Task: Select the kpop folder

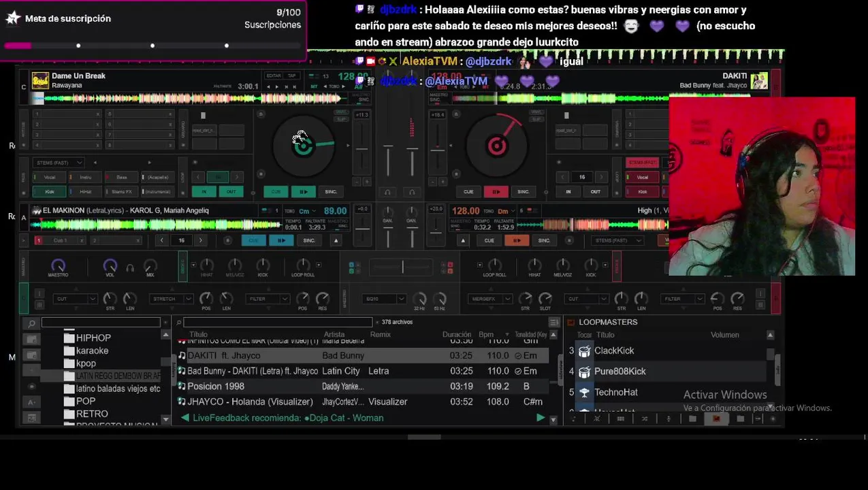Action: coord(86,363)
